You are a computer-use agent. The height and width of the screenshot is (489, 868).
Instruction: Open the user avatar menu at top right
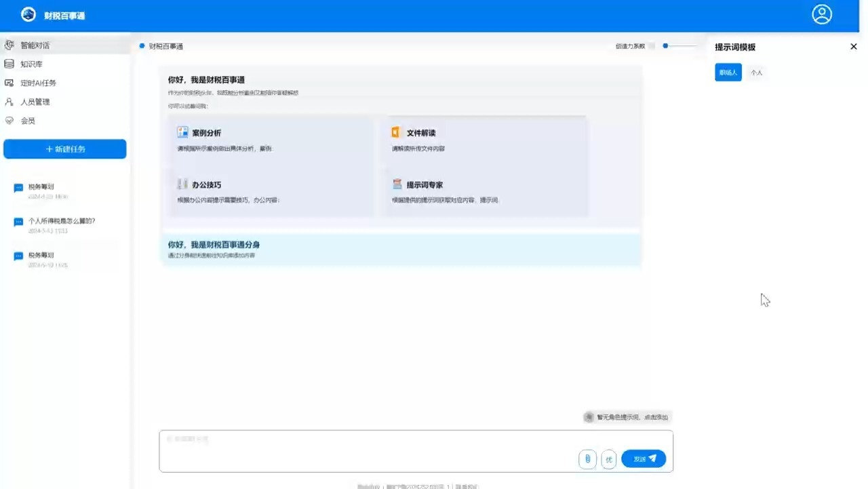(822, 14)
